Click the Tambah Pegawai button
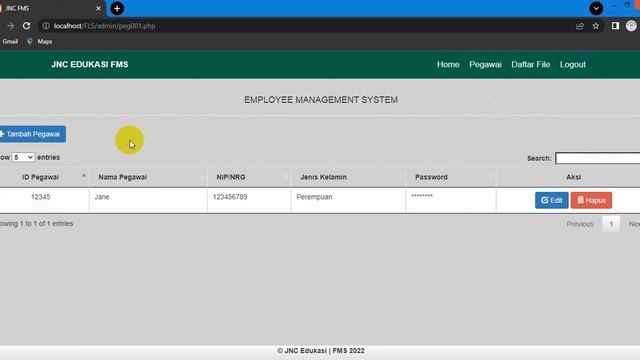This screenshot has width=640, height=360. [x=32, y=134]
